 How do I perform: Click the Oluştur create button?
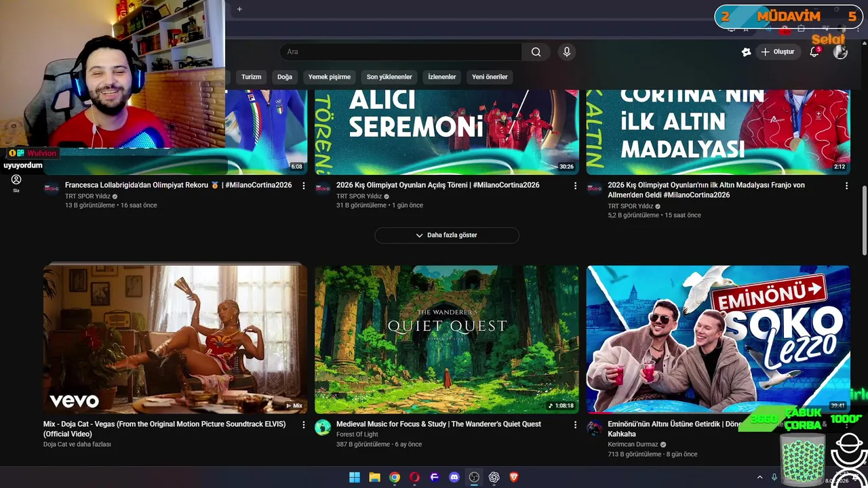[x=778, y=52]
